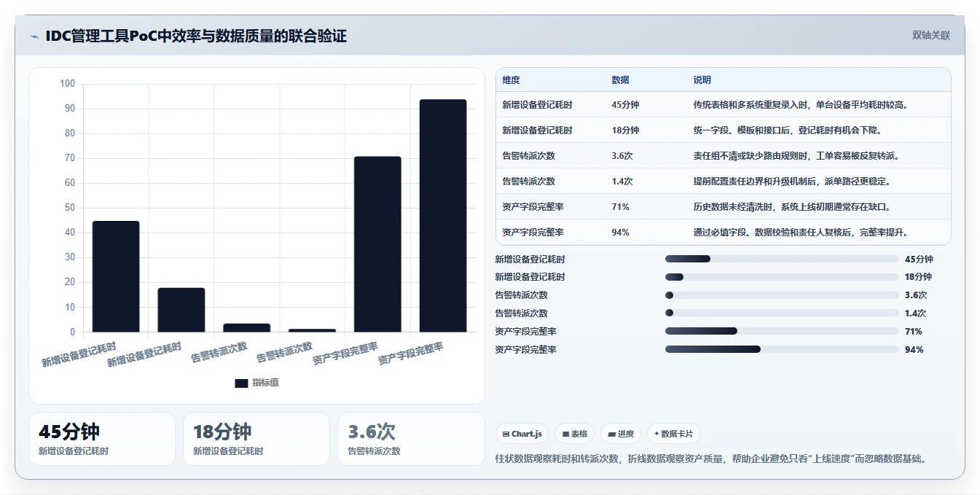The height and width of the screenshot is (495, 980).
Task: Click the 双轴关联 tag in header
Action: click(931, 36)
